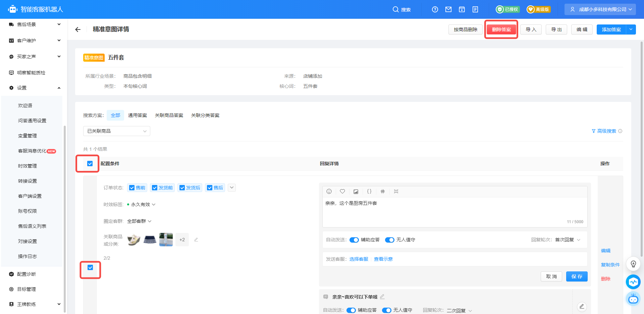
Task: Click the 高级版 badge
Action: (538, 9)
